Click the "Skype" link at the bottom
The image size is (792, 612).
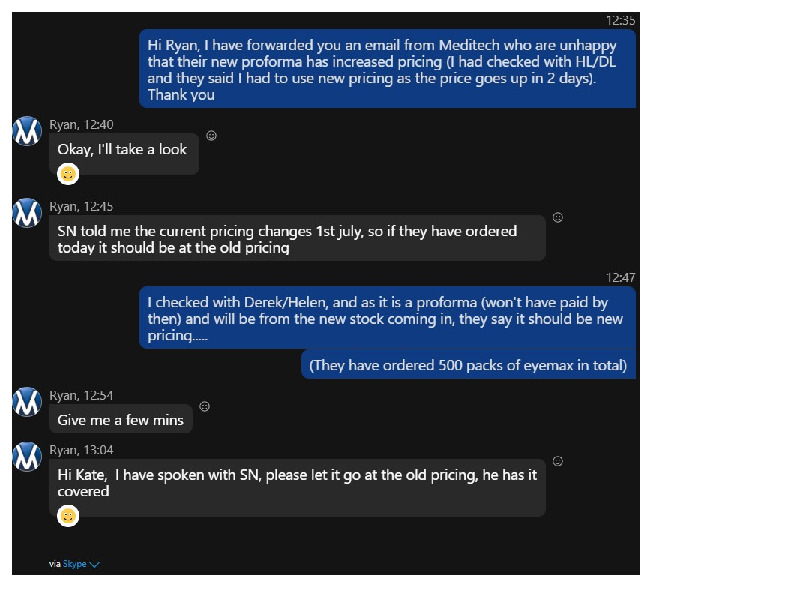[x=75, y=565]
